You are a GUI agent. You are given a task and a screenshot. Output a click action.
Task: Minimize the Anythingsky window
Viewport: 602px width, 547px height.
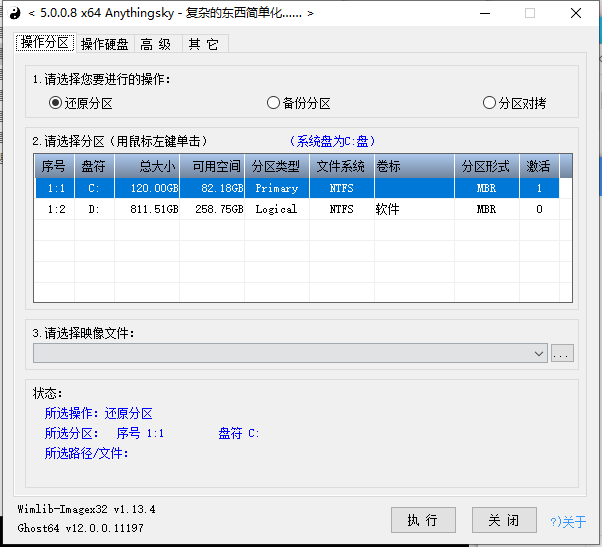click(485, 13)
